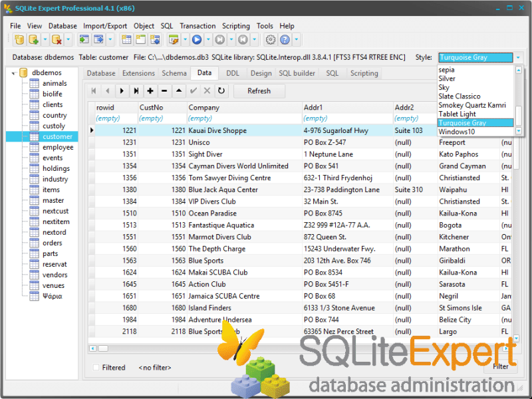This screenshot has width=532, height=399.
Task: Click the blue Help question mark icon
Action: [285, 40]
